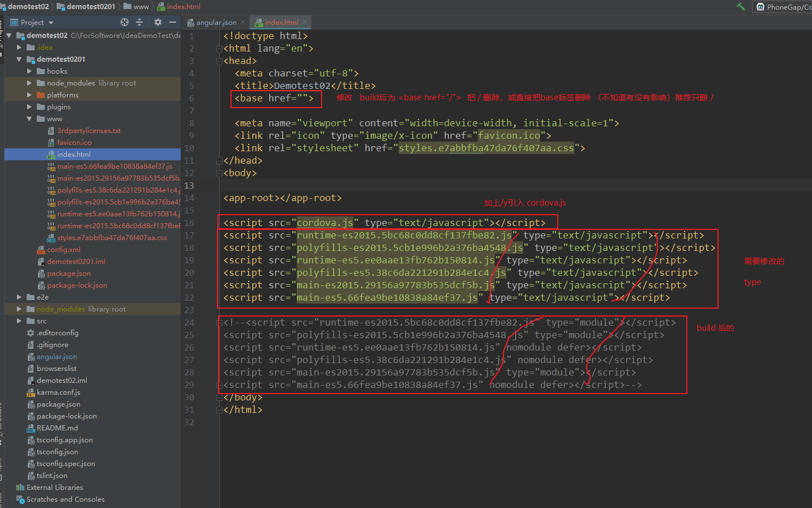Expand the .idea folder
The image size is (812, 508).
pos(19,47)
